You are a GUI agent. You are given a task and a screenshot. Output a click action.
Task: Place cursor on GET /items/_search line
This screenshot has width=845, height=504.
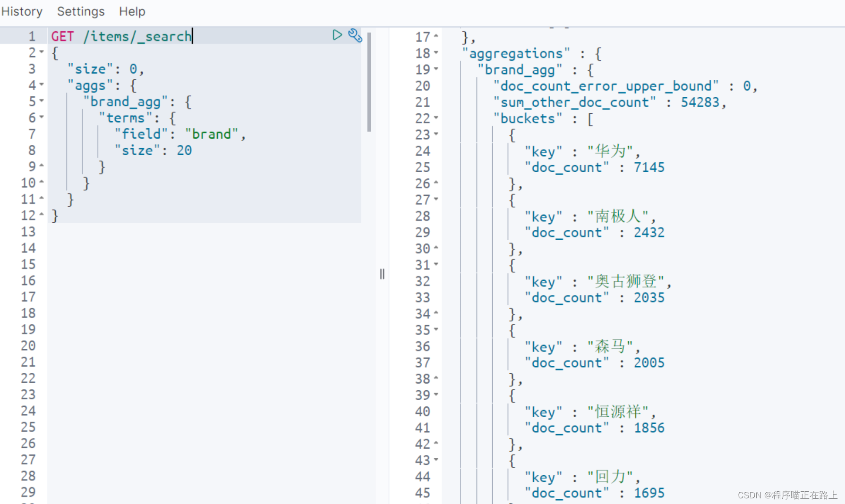pos(122,36)
